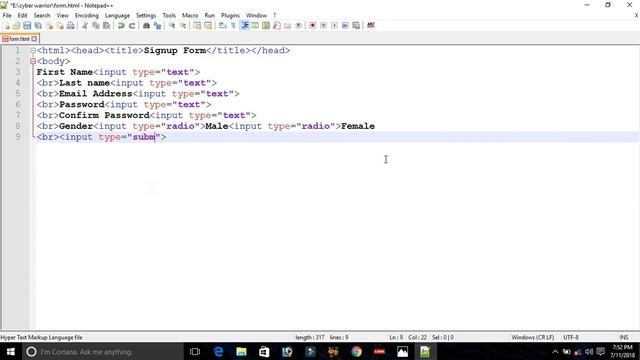Open the Function List toolbar icon
640x360 pixels.
coord(277,25)
